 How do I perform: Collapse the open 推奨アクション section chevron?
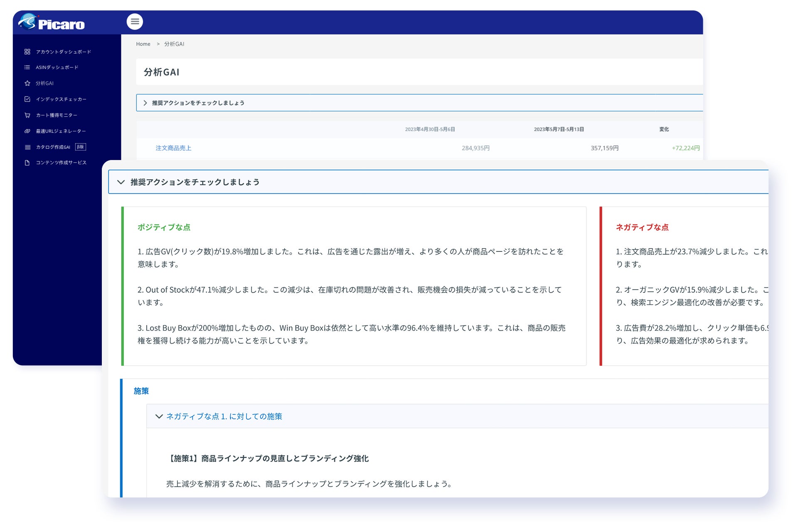pos(121,182)
